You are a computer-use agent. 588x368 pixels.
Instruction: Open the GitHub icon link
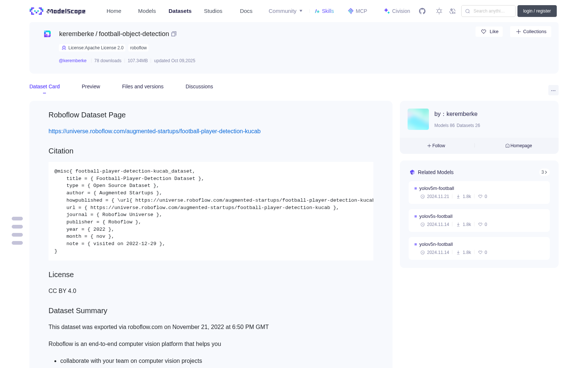pos(422,11)
